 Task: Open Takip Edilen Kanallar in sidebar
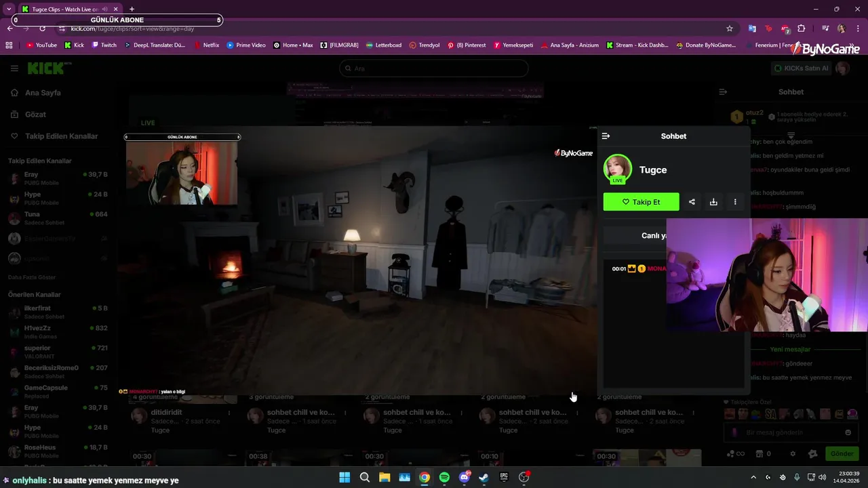pos(61,136)
